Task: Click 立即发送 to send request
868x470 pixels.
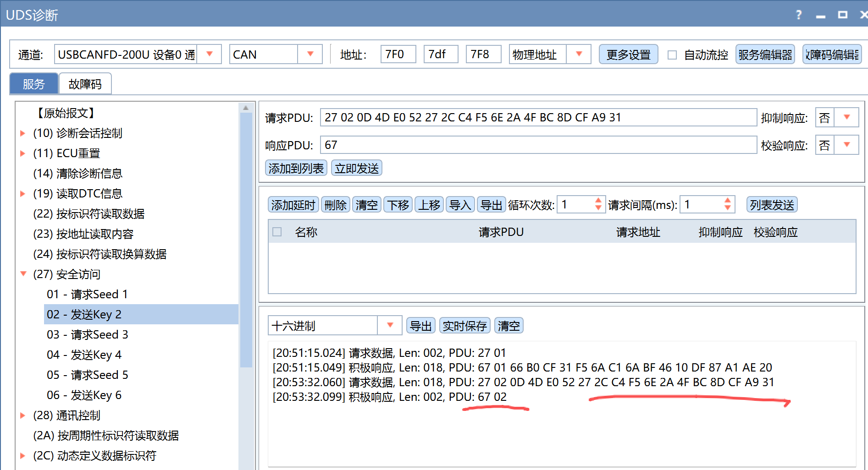Action: pos(357,168)
